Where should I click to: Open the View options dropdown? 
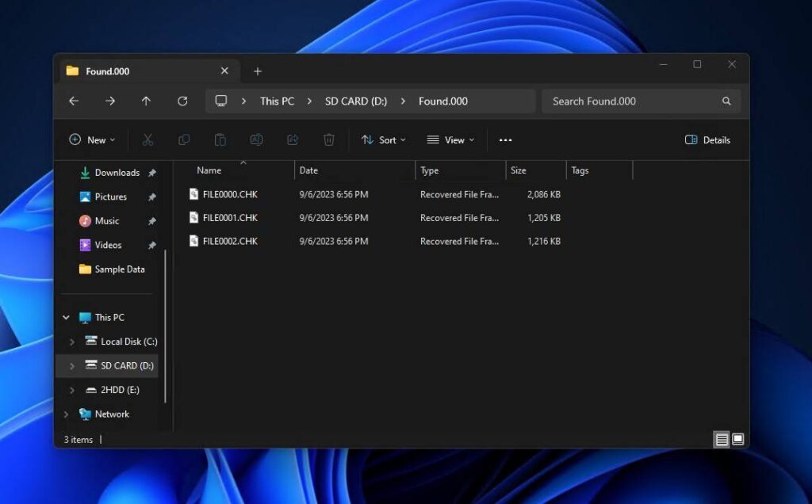click(450, 139)
